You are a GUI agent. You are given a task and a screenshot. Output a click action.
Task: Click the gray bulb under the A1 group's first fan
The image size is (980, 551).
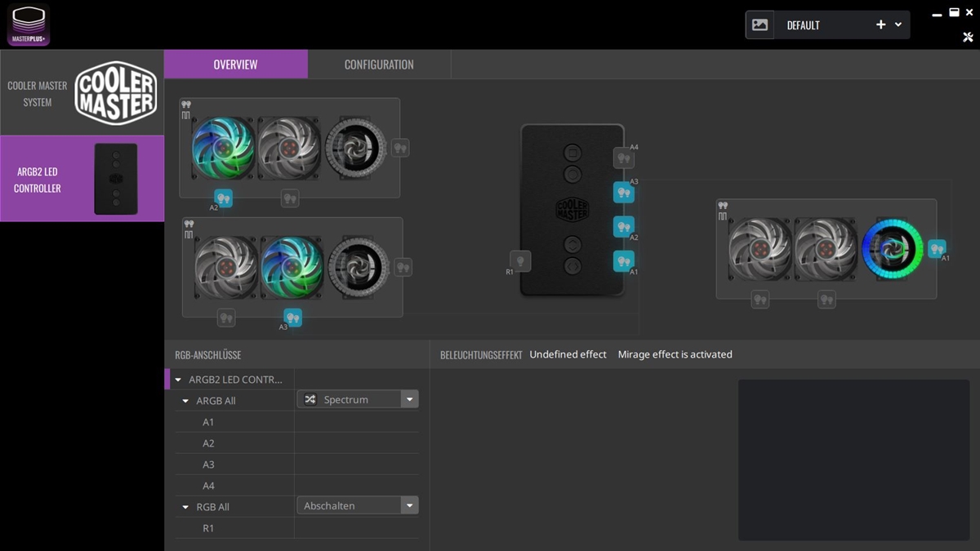[x=760, y=300]
